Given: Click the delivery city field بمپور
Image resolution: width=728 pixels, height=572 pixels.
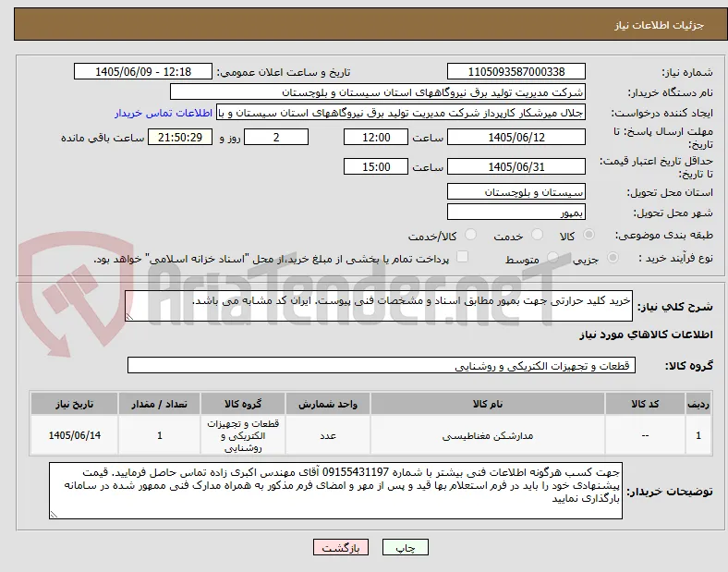Looking at the screenshot, I should (516, 213).
